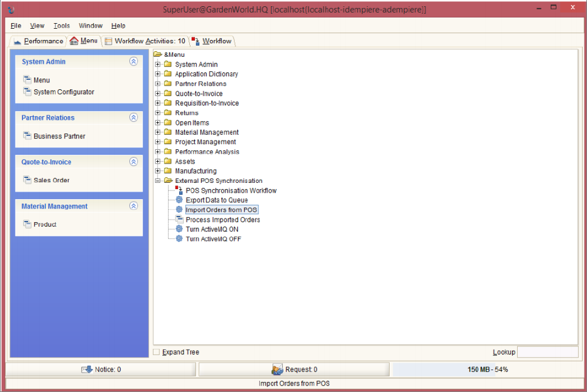The width and height of the screenshot is (587, 392).
Task: Click the Request icon in status bar
Action: coord(277,370)
